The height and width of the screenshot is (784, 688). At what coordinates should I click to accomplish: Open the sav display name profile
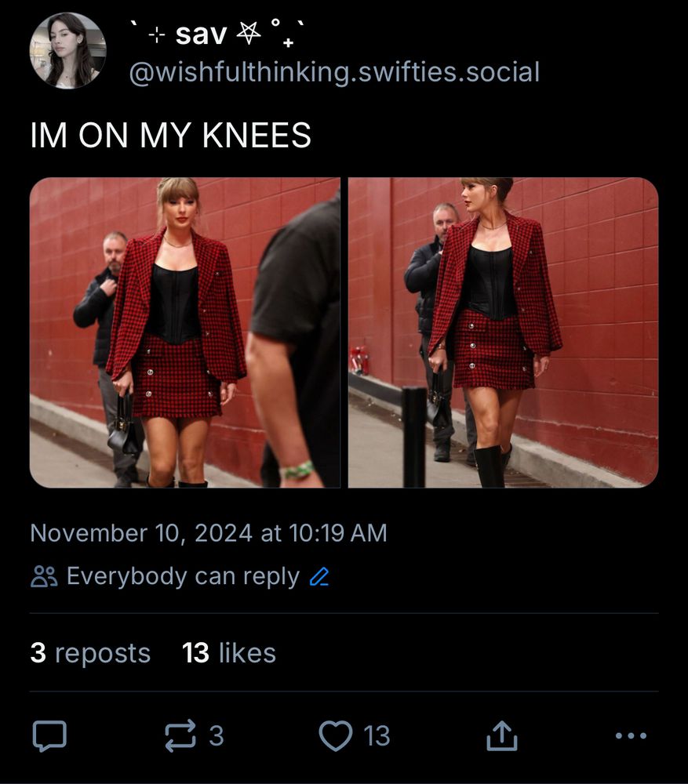click(201, 34)
